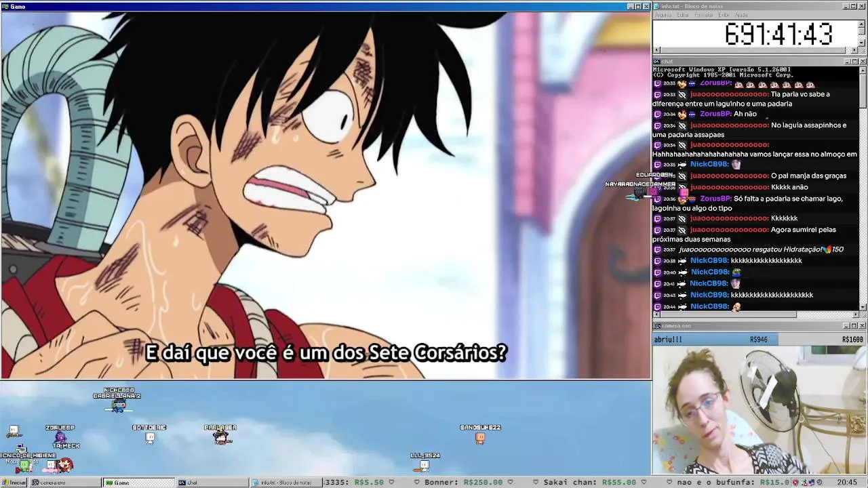The height and width of the screenshot is (488, 868).
Task: Click the SOTTOERIC avatar character
Action: coord(150,438)
